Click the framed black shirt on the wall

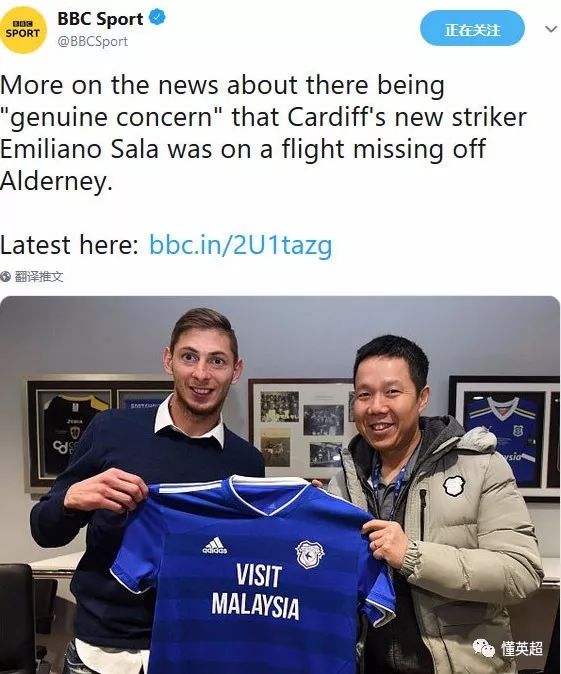click(71, 434)
